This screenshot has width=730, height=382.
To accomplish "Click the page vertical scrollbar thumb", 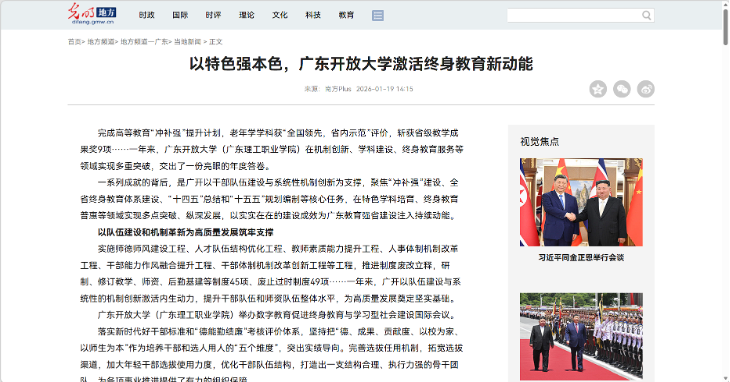I will click(725, 27).
